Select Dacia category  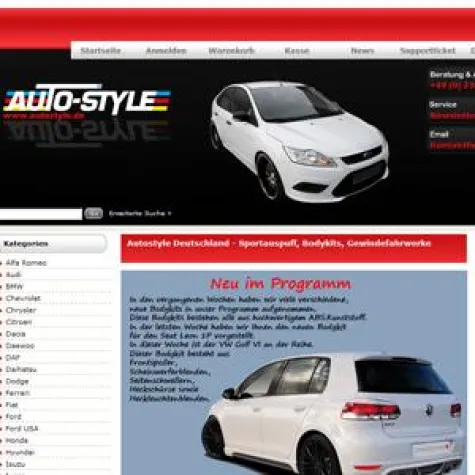coord(15,334)
